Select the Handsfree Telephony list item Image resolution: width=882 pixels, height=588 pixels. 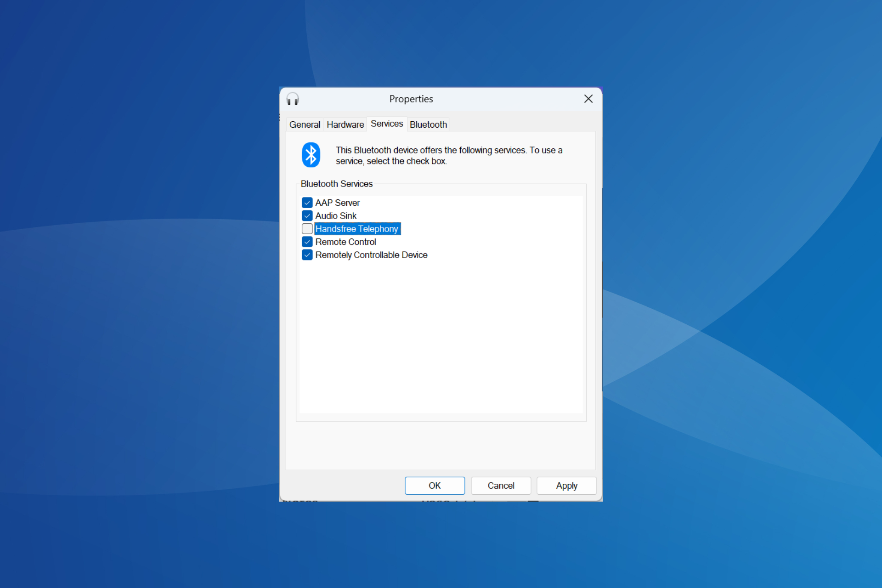358,228
